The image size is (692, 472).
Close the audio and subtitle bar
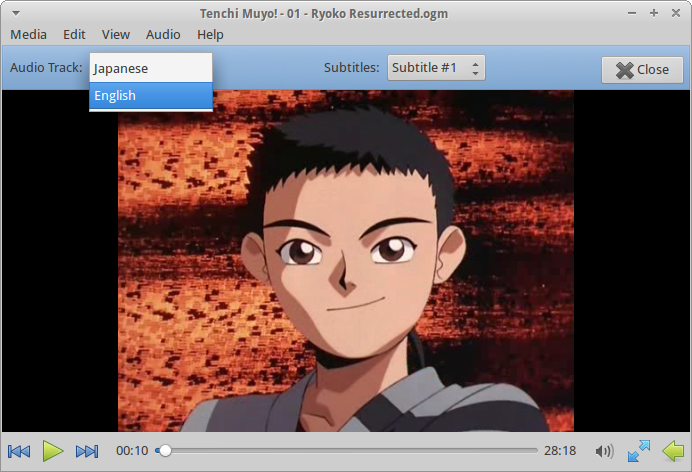click(x=642, y=69)
